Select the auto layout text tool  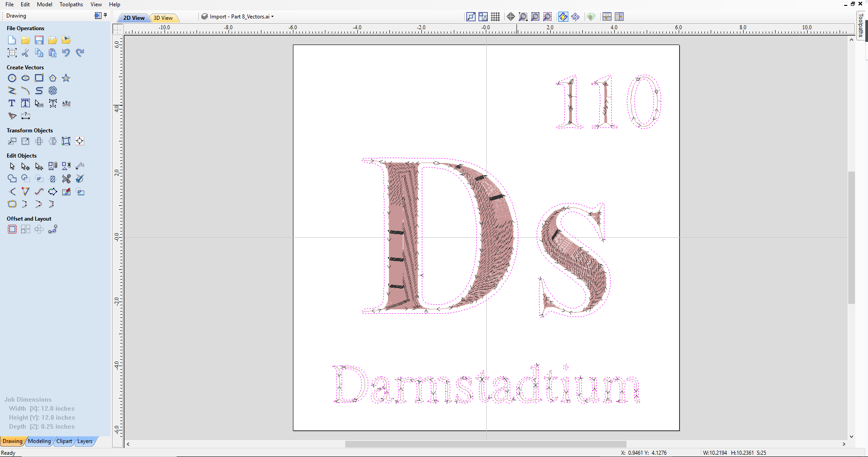coord(26,103)
